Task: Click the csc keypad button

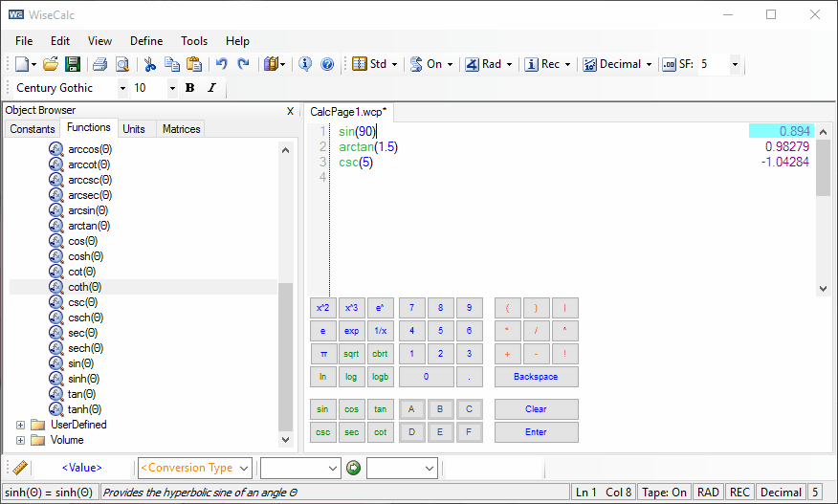Action: click(322, 432)
